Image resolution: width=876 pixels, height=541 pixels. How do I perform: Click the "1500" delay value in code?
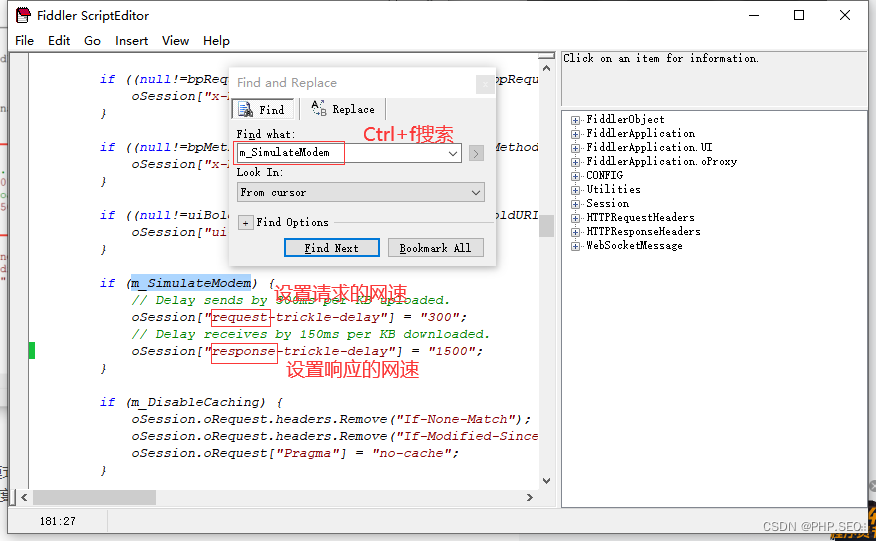[x=451, y=352]
